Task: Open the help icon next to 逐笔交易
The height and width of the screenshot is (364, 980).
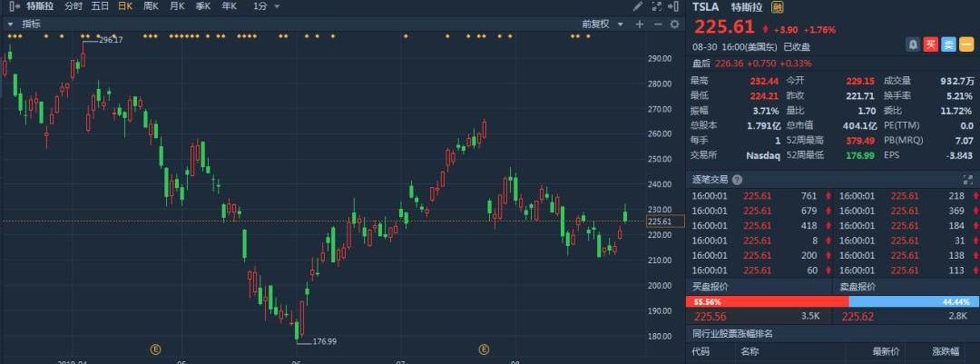Action: [738, 180]
